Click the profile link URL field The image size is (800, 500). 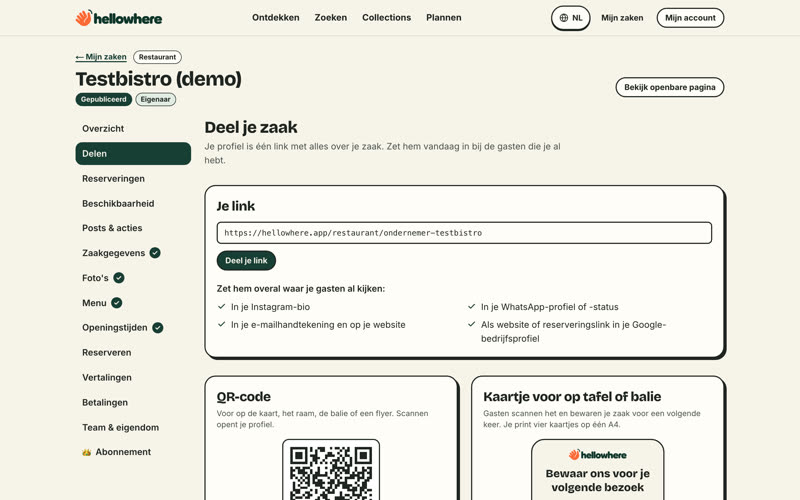[464, 233]
